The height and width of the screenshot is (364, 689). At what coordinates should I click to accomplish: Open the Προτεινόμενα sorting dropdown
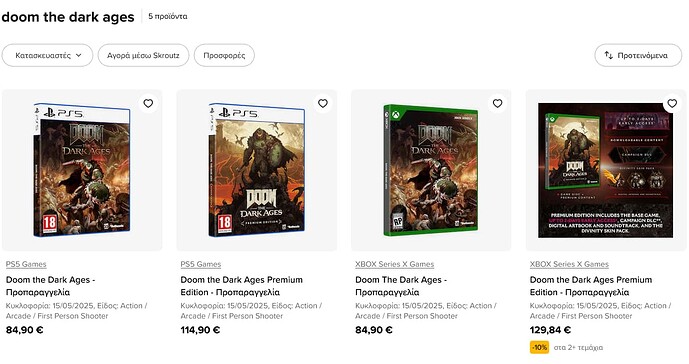(x=638, y=55)
